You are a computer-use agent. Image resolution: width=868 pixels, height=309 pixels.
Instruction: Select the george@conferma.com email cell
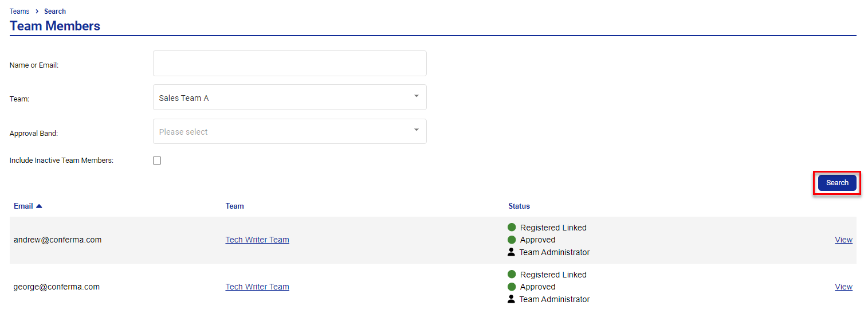click(x=57, y=287)
